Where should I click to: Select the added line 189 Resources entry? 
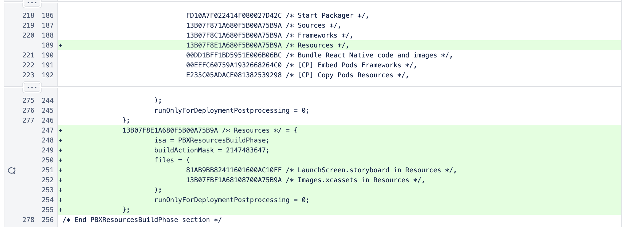point(340,45)
